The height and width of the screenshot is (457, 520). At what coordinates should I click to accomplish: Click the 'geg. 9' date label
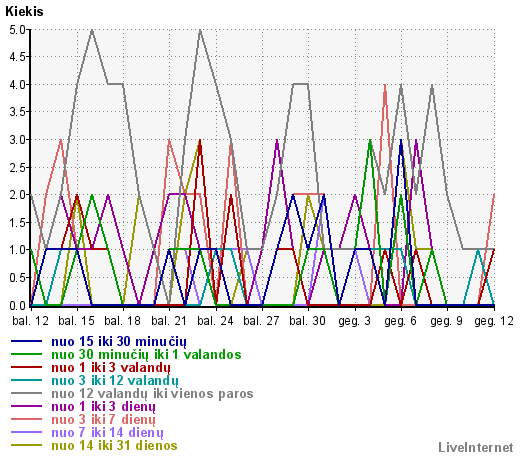446,321
